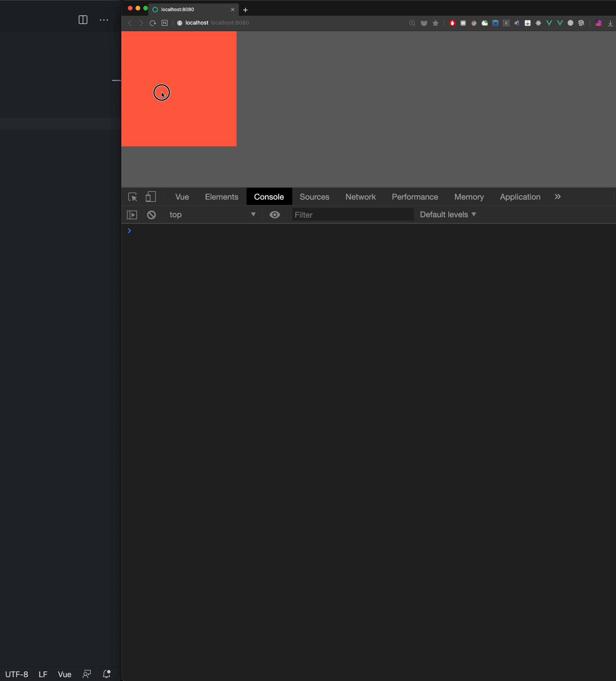Image resolution: width=616 pixels, height=681 pixels.
Task: Switch to the Vue DevTools tab
Action: click(182, 197)
